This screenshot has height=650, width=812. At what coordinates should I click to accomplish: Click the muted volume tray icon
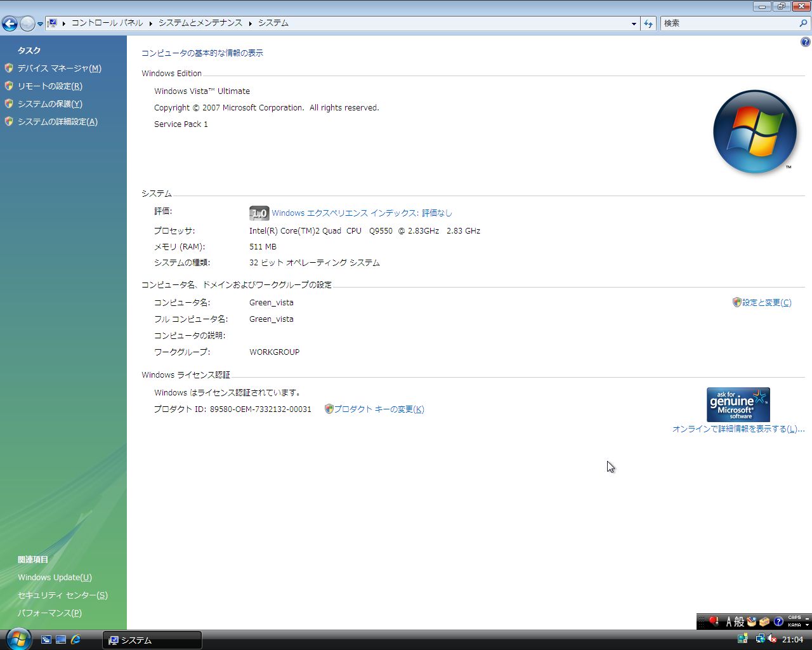pos(772,639)
